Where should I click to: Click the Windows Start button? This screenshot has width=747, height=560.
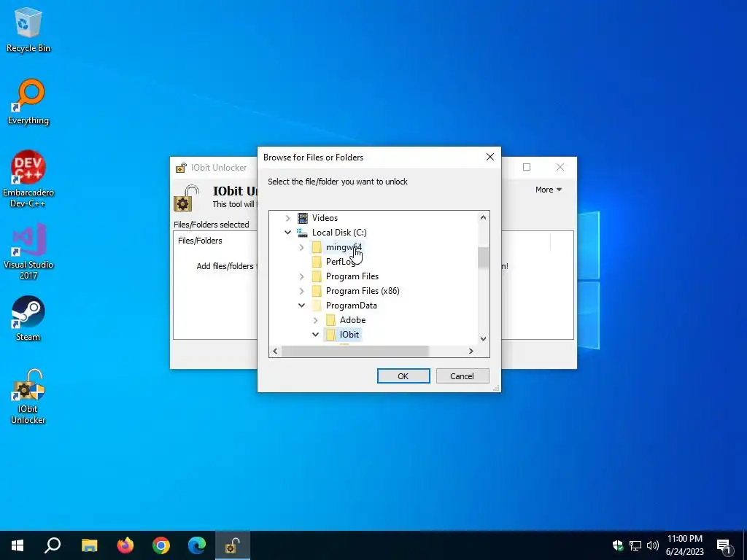18,545
